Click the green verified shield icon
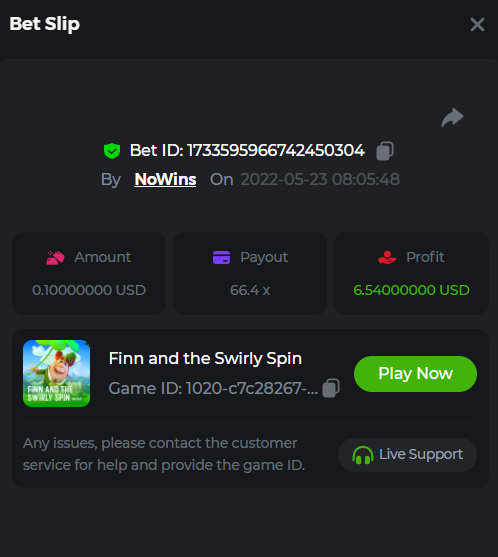Screen dimensions: 498x557 tap(112, 151)
